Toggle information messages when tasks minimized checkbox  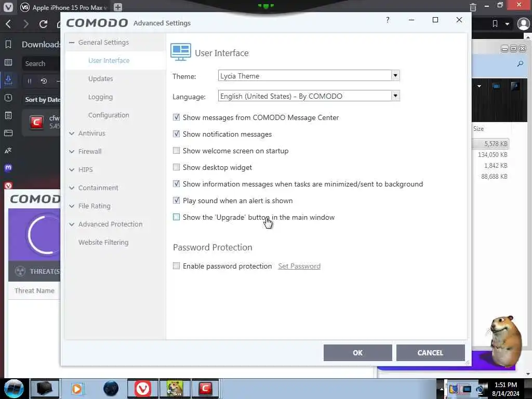[176, 184]
